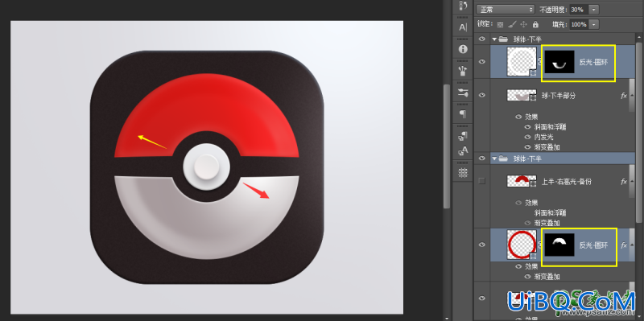Select the white-circle 反光-圆环 layer thumbnail
This screenshot has height=321, width=644.
pyautogui.click(x=522, y=61)
